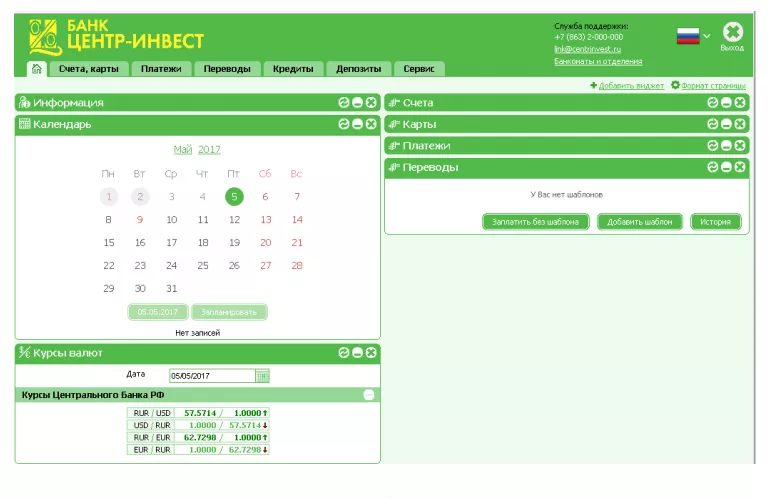Open the calendar picker next to date field
Image resolution: width=768 pixels, height=499 pixels.
point(262,376)
